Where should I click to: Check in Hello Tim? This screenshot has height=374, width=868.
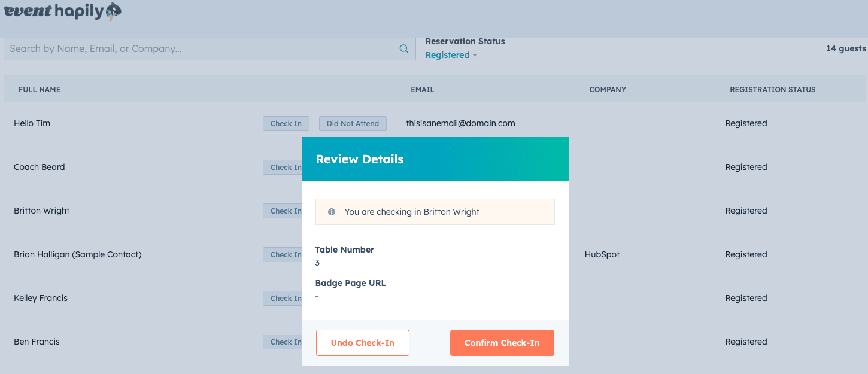pyautogui.click(x=286, y=123)
